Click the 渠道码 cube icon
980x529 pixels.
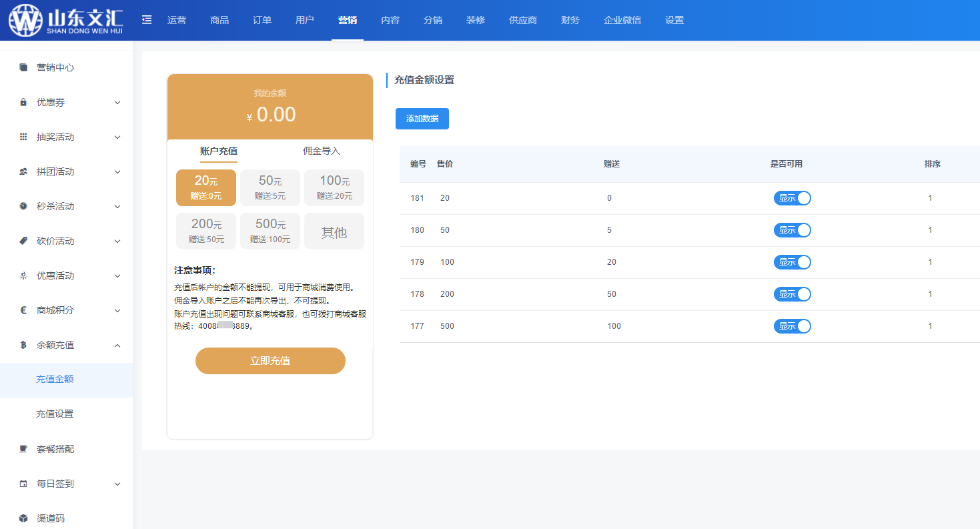(23, 518)
